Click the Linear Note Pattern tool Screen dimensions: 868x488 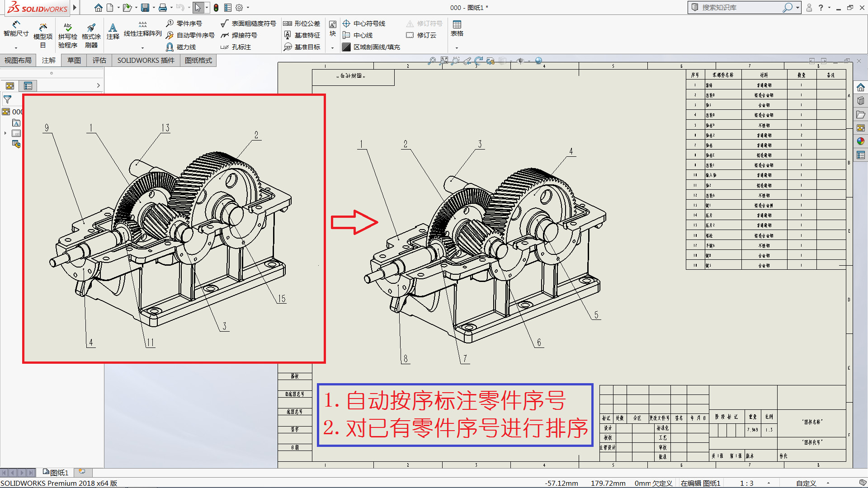[x=142, y=29]
